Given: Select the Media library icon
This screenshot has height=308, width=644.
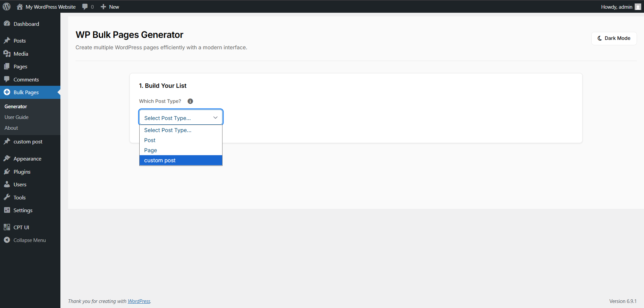Looking at the screenshot, I should pos(7,54).
